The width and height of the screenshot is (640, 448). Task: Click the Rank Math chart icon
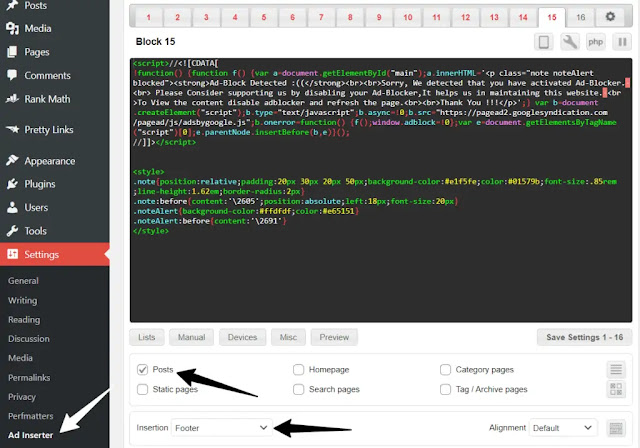[12, 99]
